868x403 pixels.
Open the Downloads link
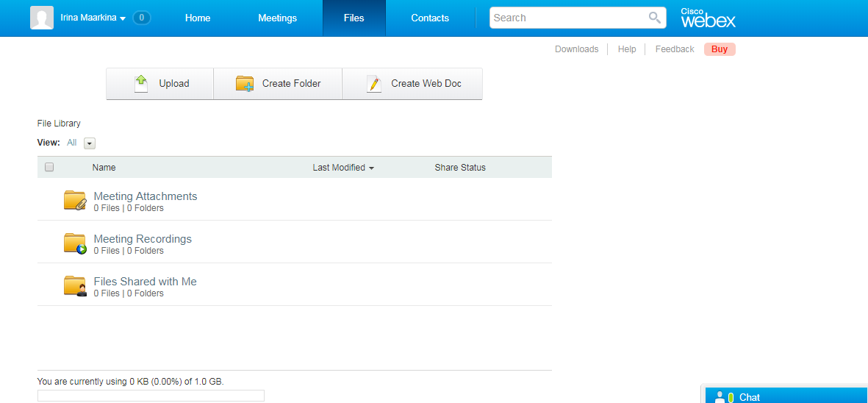click(577, 49)
